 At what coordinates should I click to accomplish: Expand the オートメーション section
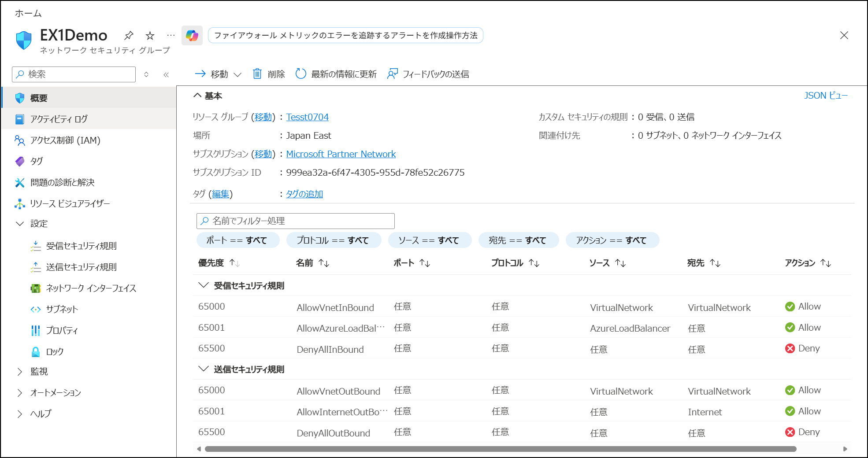point(20,393)
